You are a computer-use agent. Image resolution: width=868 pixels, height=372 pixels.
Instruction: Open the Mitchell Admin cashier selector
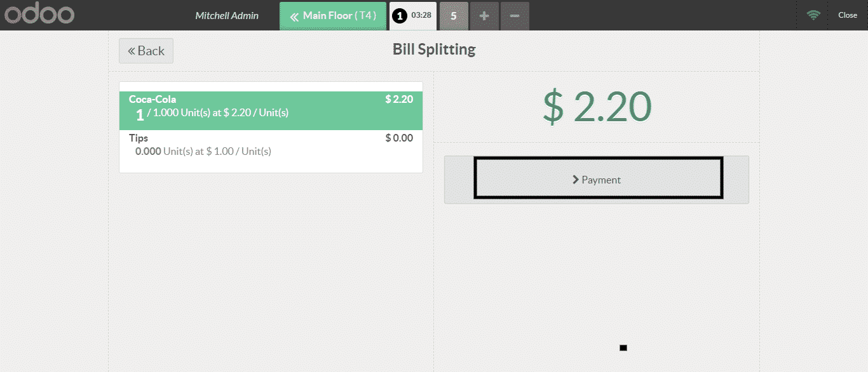pyautogui.click(x=227, y=16)
